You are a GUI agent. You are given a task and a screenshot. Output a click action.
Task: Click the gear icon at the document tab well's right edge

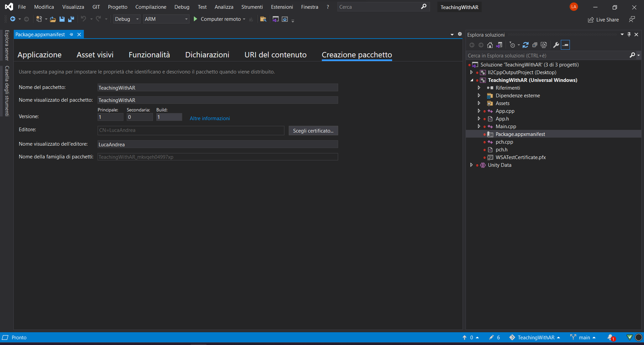[x=460, y=34]
